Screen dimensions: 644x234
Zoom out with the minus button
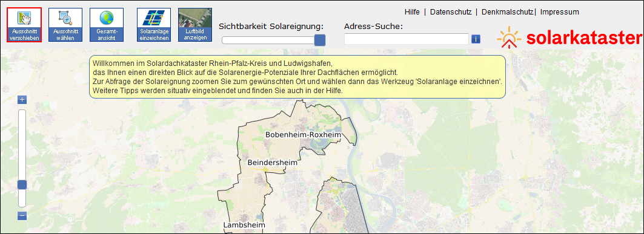coord(22,216)
